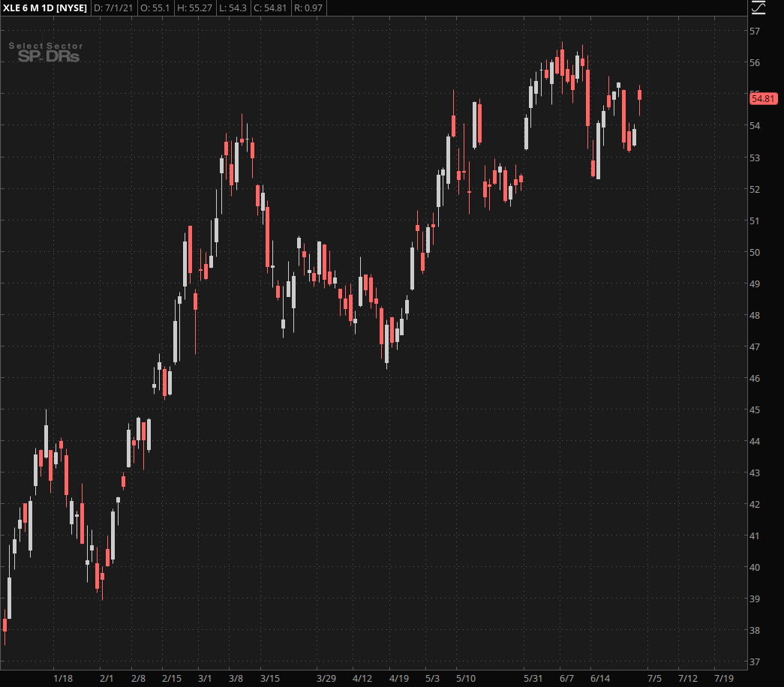The image size is (784, 687).
Task: Select the 5/31 date on time axis
Action: 533,679
